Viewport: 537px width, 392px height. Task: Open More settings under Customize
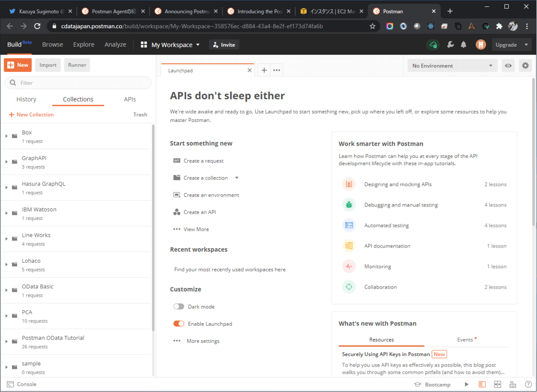pyautogui.click(x=196, y=341)
